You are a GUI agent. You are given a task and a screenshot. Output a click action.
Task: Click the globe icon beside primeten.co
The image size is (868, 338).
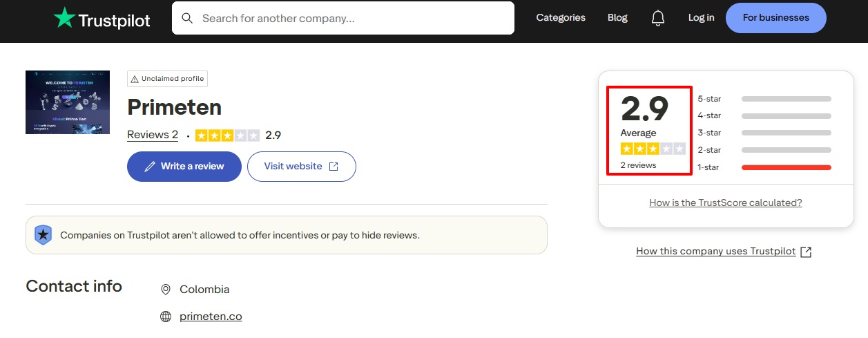166,317
